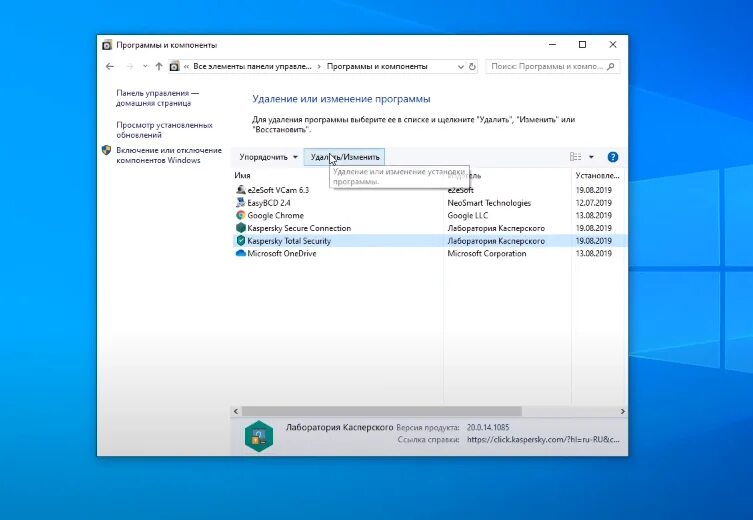The image size is (753, 520).
Task: Select 'Kaspersky Secure Connection' name text
Action: (299, 228)
